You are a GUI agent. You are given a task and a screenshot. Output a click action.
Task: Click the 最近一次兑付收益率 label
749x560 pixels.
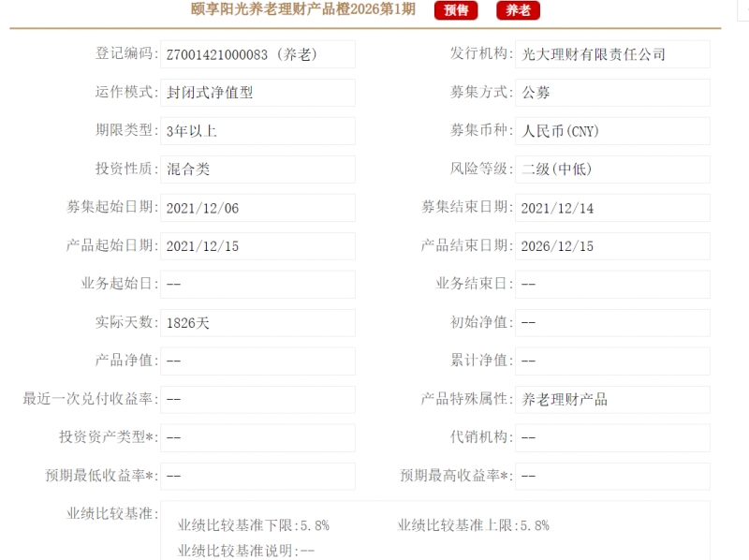click(90, 399)
